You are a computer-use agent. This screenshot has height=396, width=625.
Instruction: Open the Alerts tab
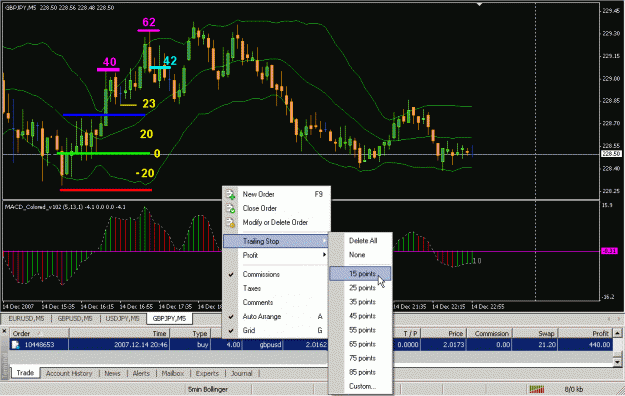[141, 373]
